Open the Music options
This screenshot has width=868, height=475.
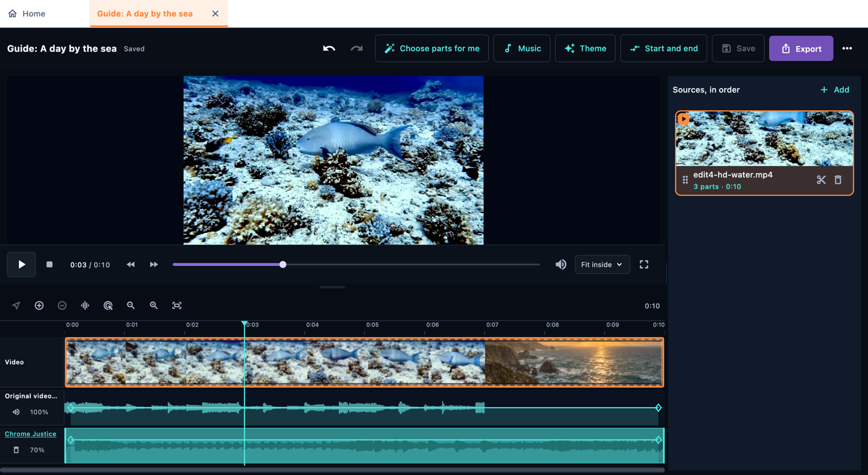522,48
